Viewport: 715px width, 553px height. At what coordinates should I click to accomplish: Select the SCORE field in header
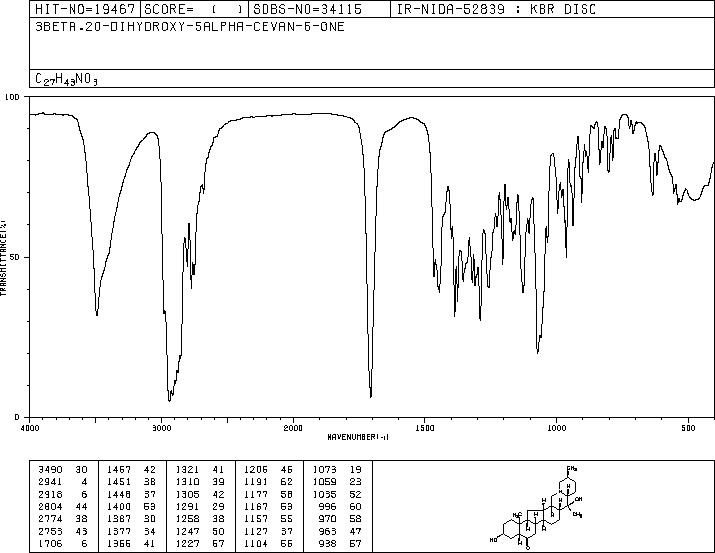pyautogui.click(x=194, y=9)
